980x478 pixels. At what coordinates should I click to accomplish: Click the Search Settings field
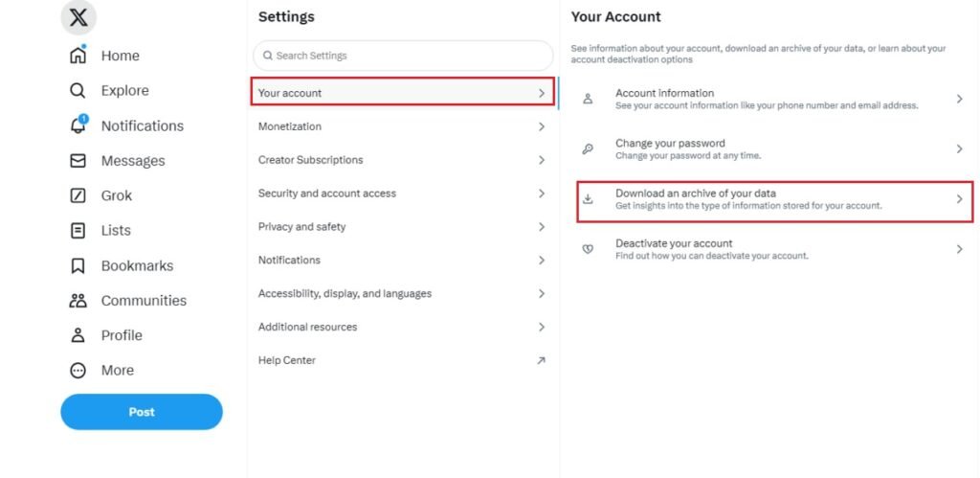tap(403, 56)
